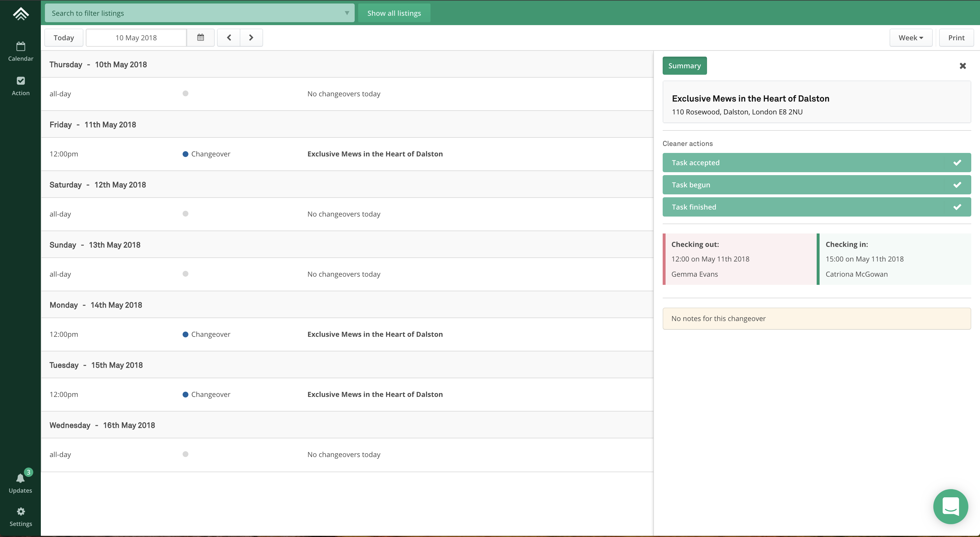Open the chat support bubble

[950, 506]
